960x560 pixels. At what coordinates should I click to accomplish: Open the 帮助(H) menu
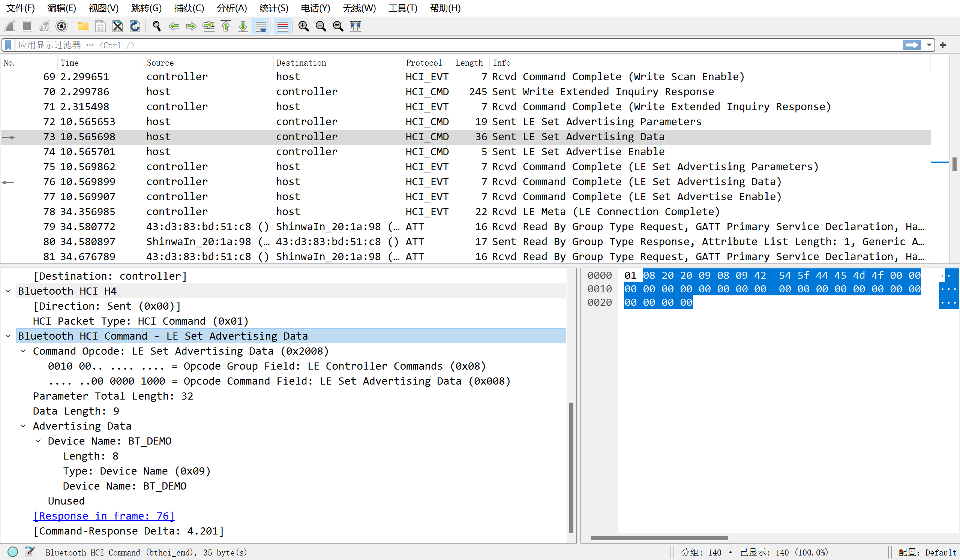[x=445, y=8]
